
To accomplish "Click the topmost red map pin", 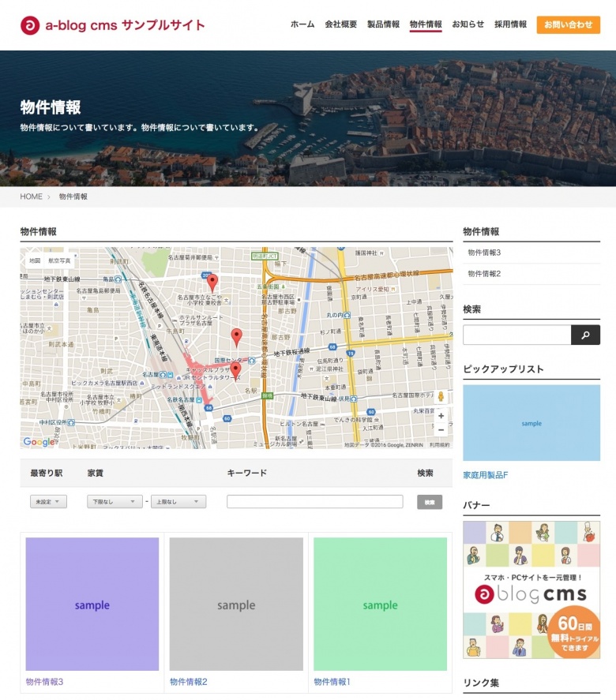I will click(x=212, y=283).
